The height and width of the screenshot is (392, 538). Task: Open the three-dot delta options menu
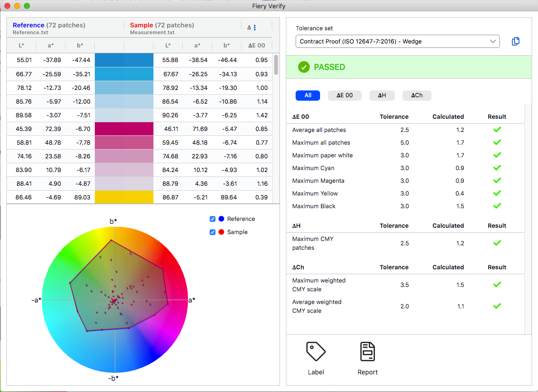[x=255, y=28]
